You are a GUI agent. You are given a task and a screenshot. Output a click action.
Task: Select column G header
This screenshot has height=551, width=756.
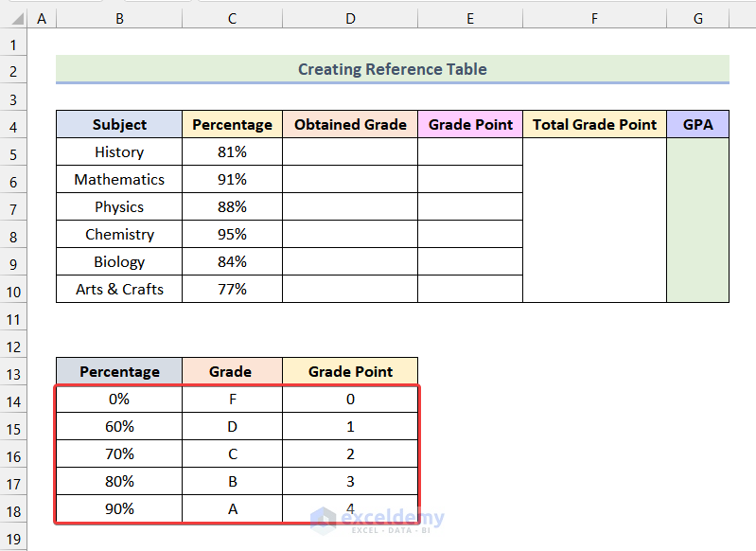(x=697, y=18)
